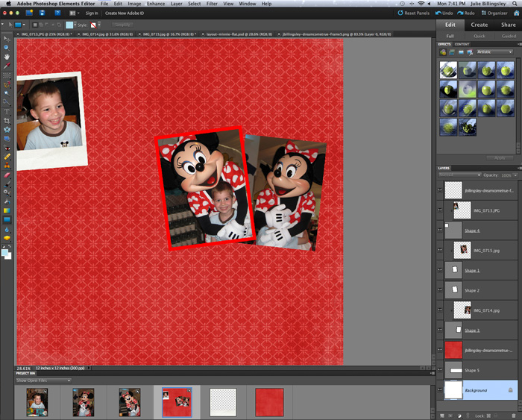Toggle visibility of IMG_0715.jpg layer
Image resolution: width=522 pixels, height=420 pixels.
[x=440, y=250]
